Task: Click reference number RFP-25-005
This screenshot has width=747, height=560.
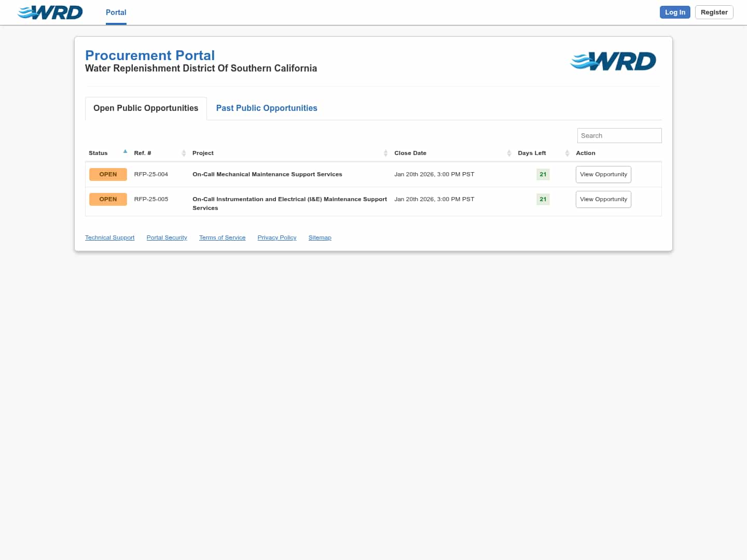Action: [x=151, y=200]
